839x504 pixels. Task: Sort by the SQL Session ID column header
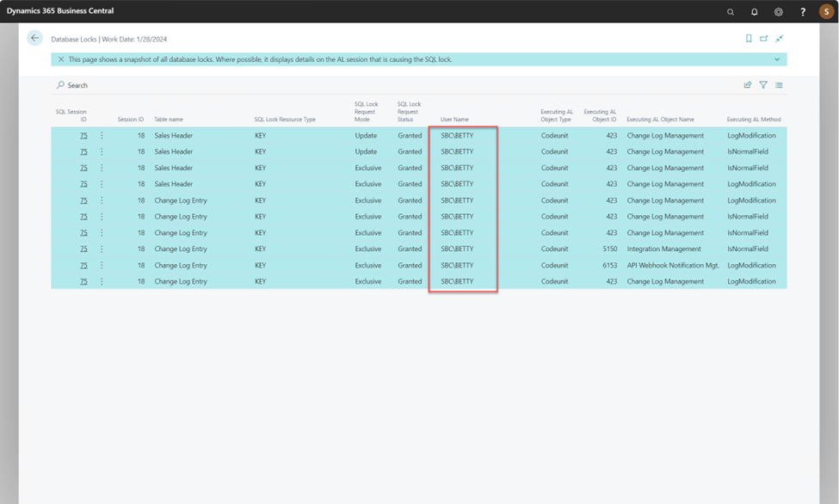pyautogui.click(x=71, y=115)
